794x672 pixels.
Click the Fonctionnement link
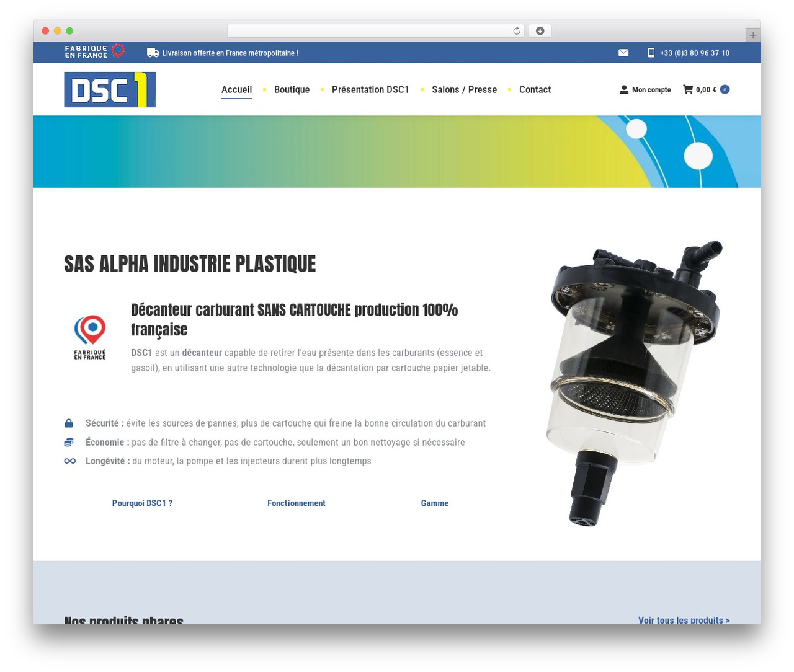297,503
